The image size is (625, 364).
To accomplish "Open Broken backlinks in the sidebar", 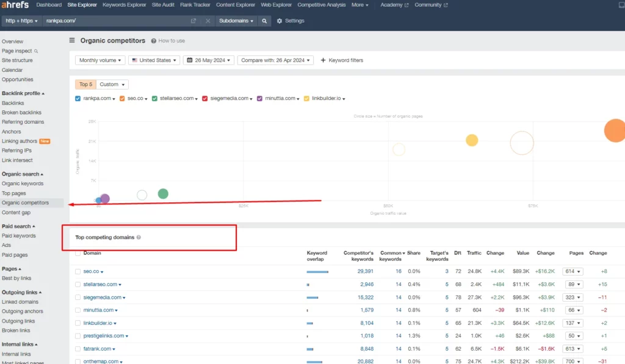I will click(x=21, y=113).
